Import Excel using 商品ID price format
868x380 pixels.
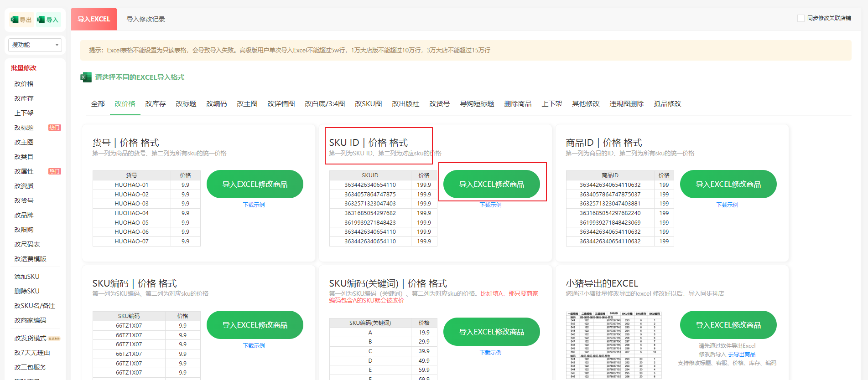728,184
